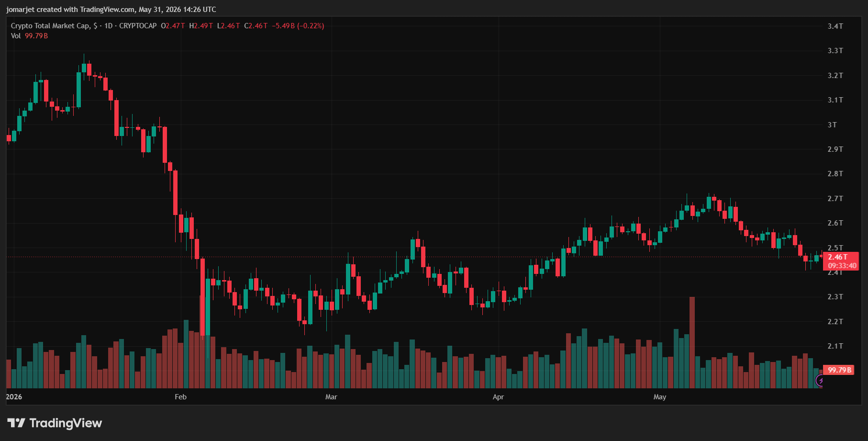Screen dimensions: 868x441
Task: Click the red current price tag "2.46T"
Action: (838, 257)
